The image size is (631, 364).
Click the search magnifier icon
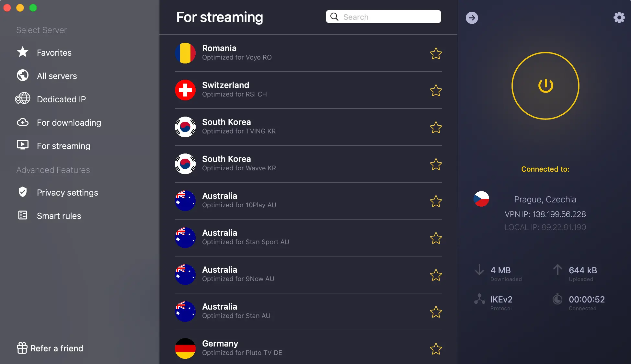click(x=334, y=17)
